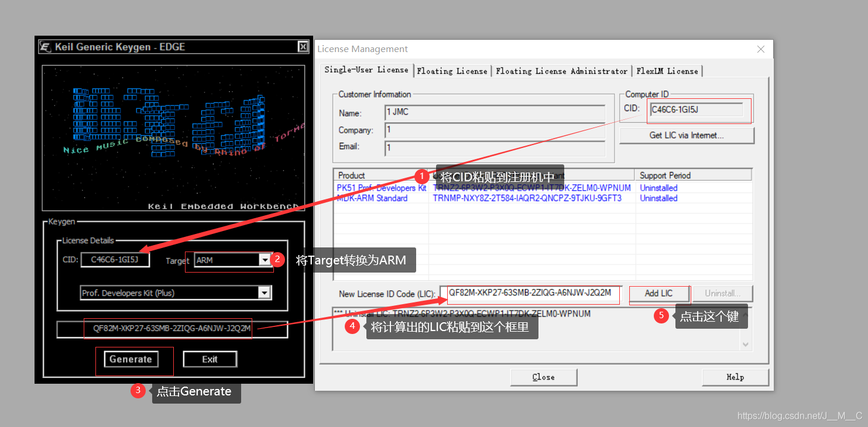The image size is (868, 427).
Task: Click license code TRNMP-NXY8Z-2T584-IAQR2-QNCPZ-9TJKU-9GFT3
Action: [x=527, y=198]
